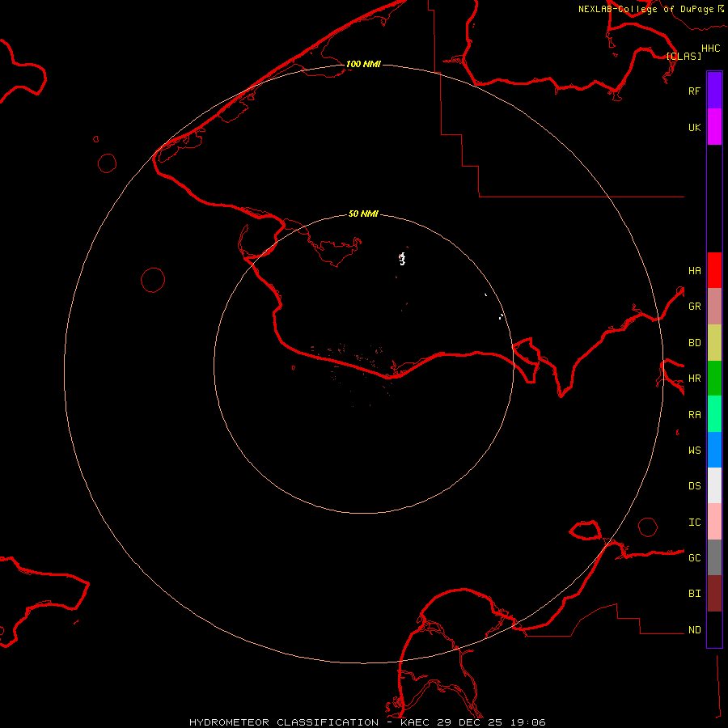Click the 100 NMI range ring label
The width and height of the screenshot is (728, 728).
click(x=362, y=64)
